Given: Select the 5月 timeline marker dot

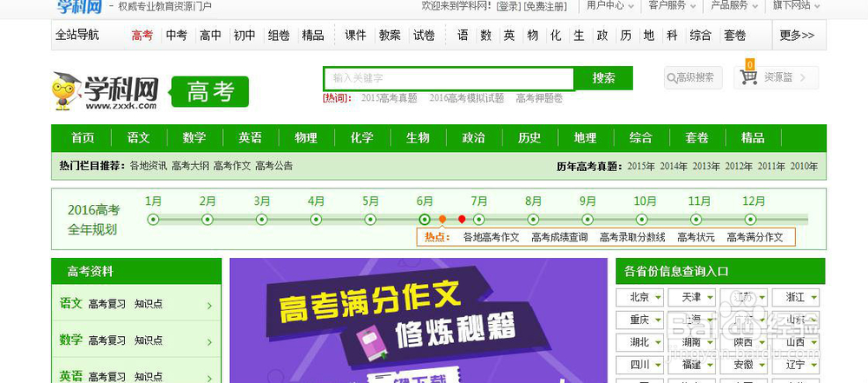Looking at the screenshot, I should click(x=371, y=220).
